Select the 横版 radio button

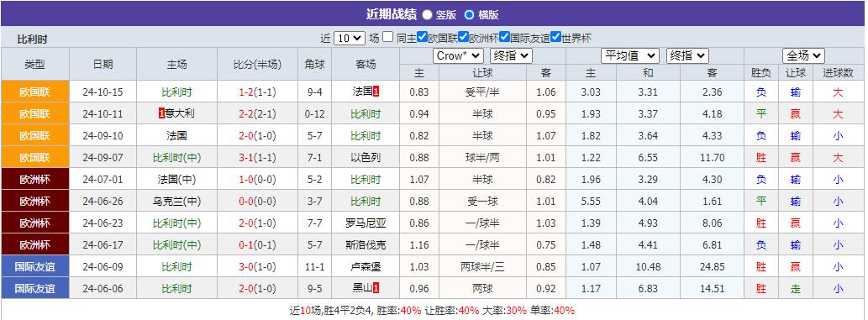pos(470,15)
